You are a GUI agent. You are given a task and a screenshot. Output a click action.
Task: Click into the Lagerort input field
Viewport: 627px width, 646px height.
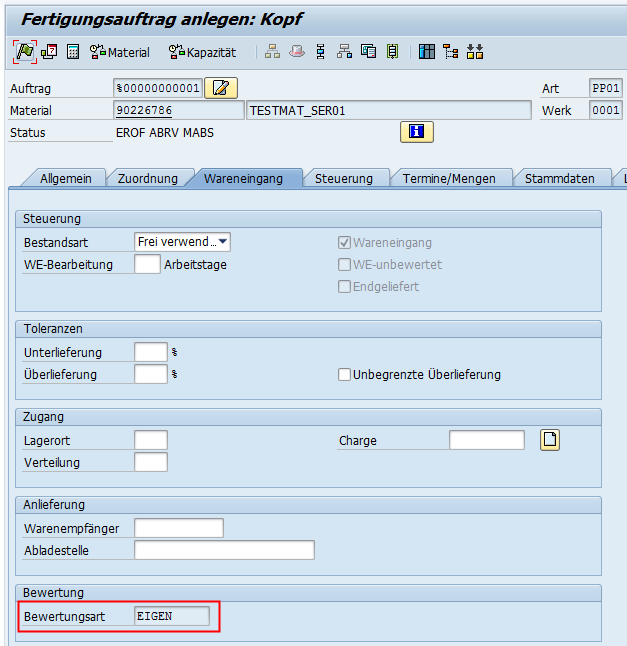(151, 440)
